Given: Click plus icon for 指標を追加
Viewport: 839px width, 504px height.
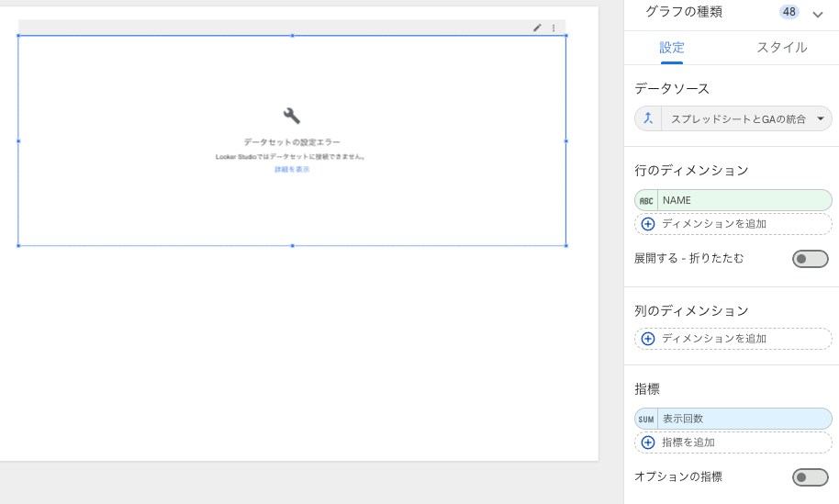Looking at the screenshot, I should pyautogui.click(x=648, y=442).
